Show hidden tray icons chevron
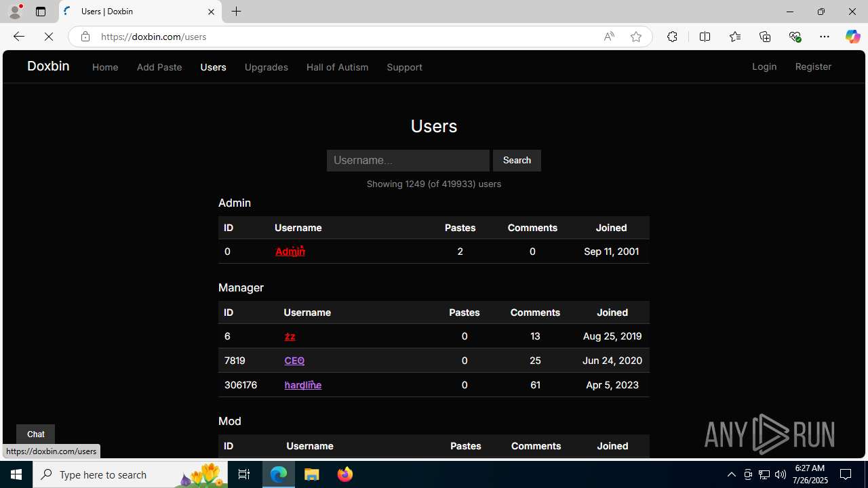Viewport: 868px width, 488px height. coord(731,474)
